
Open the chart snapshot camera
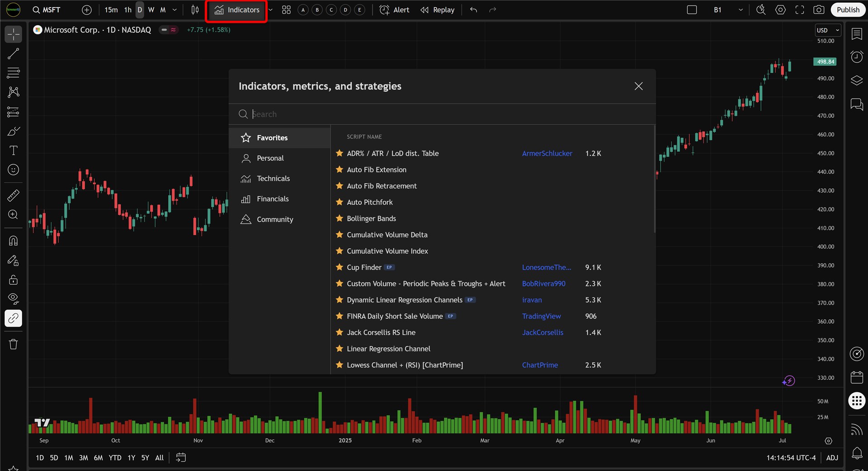click(819, 10)
